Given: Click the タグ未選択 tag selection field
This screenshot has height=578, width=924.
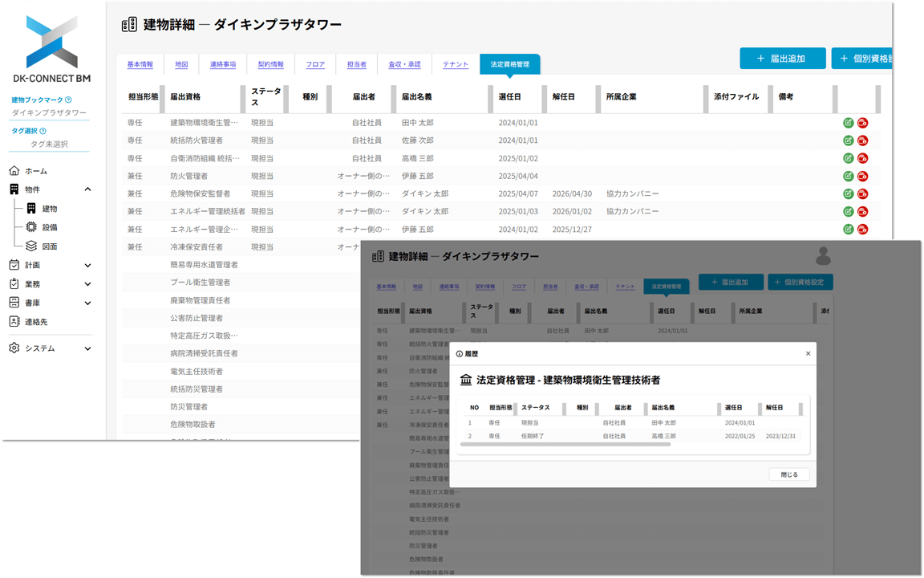Looking at the screenshot, I should point(49,144).
